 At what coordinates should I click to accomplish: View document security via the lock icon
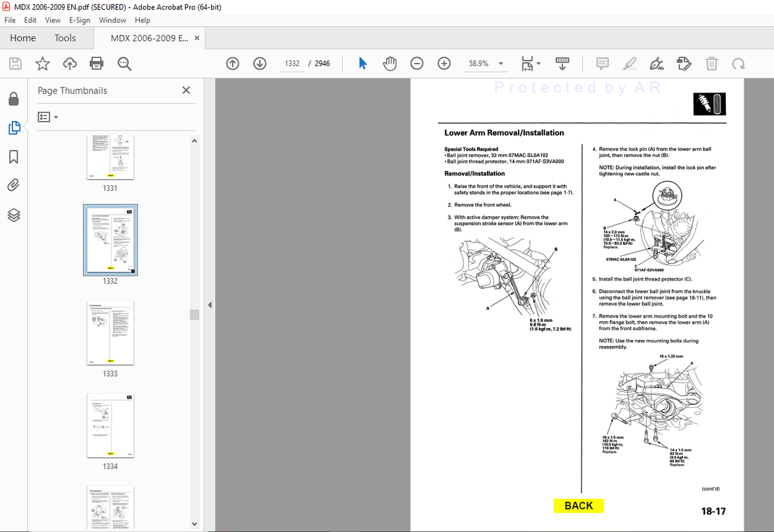(x=14, y=98)
